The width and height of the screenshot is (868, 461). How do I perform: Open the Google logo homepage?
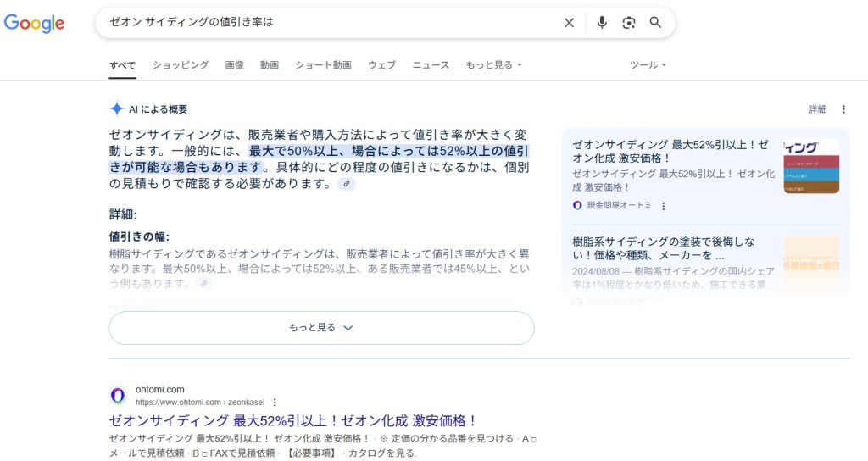point(34,23)
